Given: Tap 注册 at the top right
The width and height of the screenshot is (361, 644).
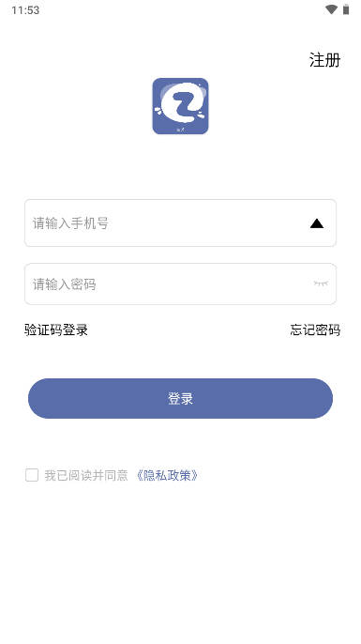Looking at the screenshot, I should click(x=324, y=60).
